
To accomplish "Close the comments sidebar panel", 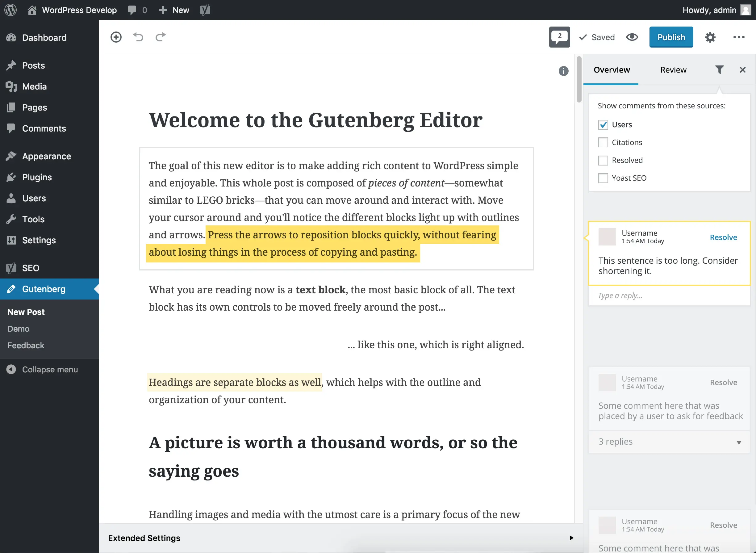I will 742,70.
